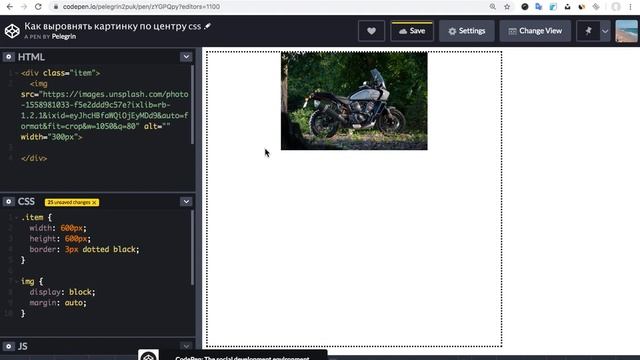The width and height of the screenshot is (640, 360).
Task: Open Chrome three-dot menu
Action: 631,7
